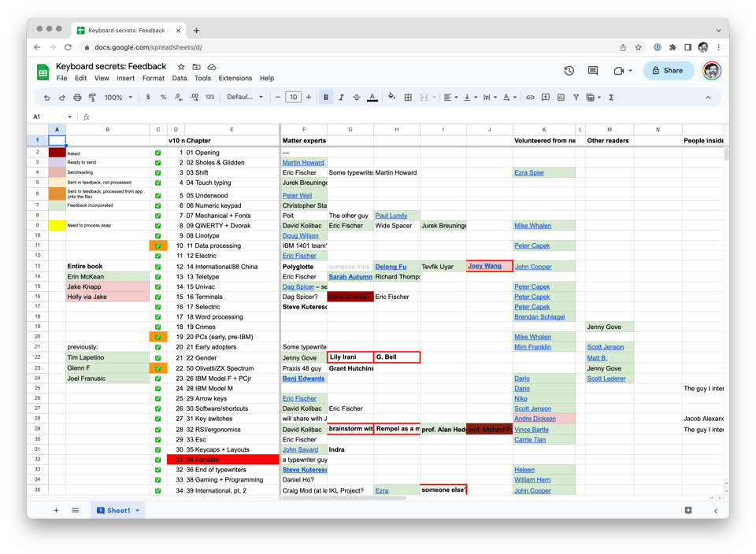Toggle strikethrough formatting
Image resolution: width=756 pixels, height=554 pixels.
click(x=357, y=97)
